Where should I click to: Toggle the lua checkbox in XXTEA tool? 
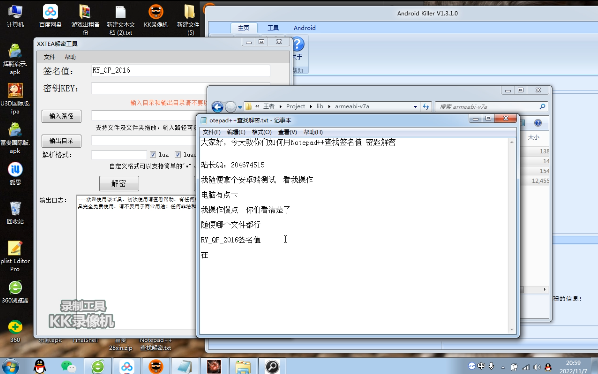(153, 154)
